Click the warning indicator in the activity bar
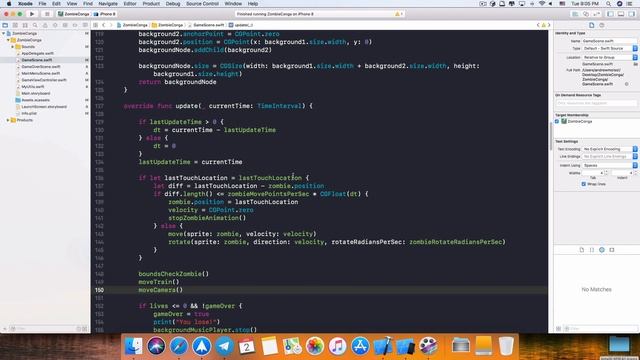This screenshot has width=640, height=360. 398,14
